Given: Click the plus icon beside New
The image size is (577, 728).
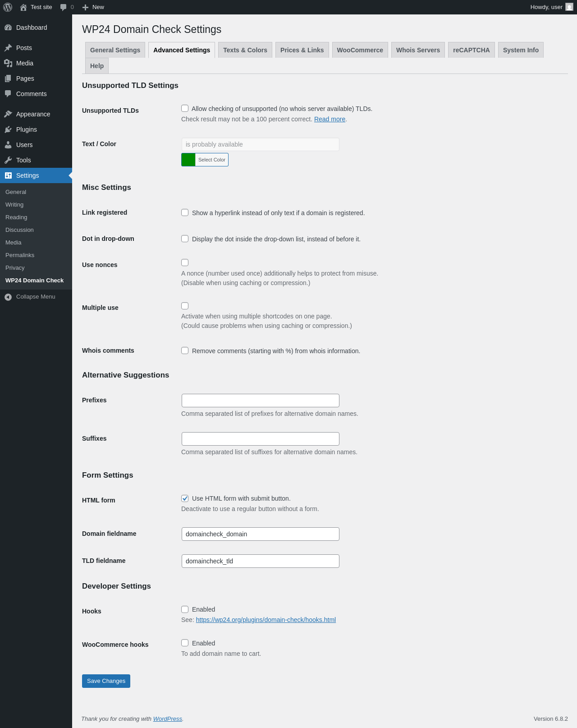Looking at the screenshot, I should coord(85,7).
